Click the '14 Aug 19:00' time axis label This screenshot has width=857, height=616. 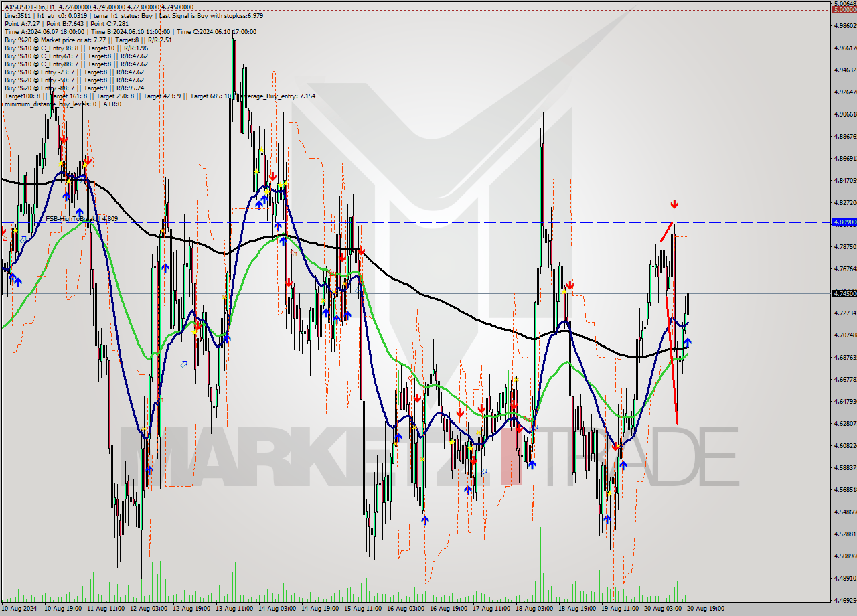coord(319,609)
